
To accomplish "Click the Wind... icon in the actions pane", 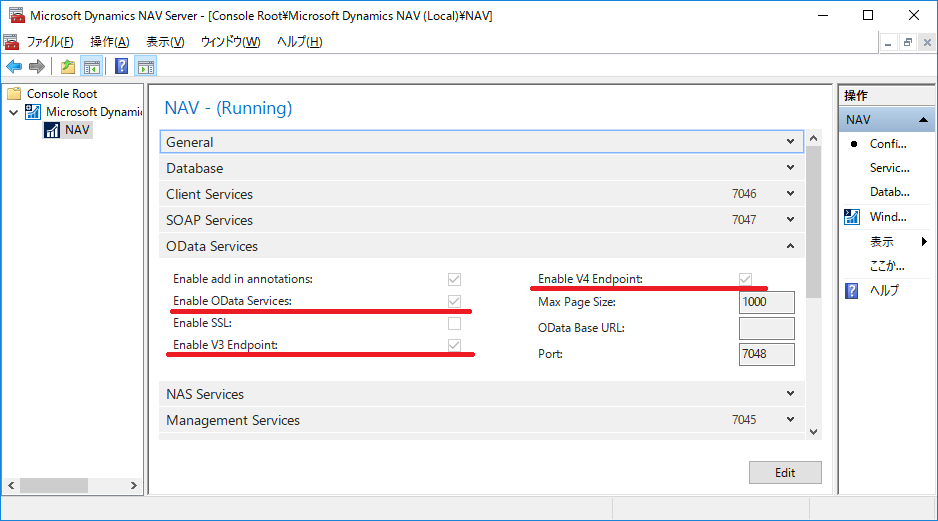I will point(852,217).
